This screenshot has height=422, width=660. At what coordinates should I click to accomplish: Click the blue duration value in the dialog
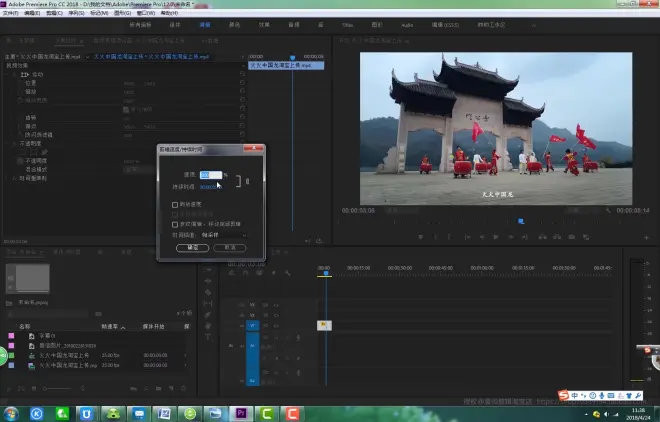tap(210, 187)
